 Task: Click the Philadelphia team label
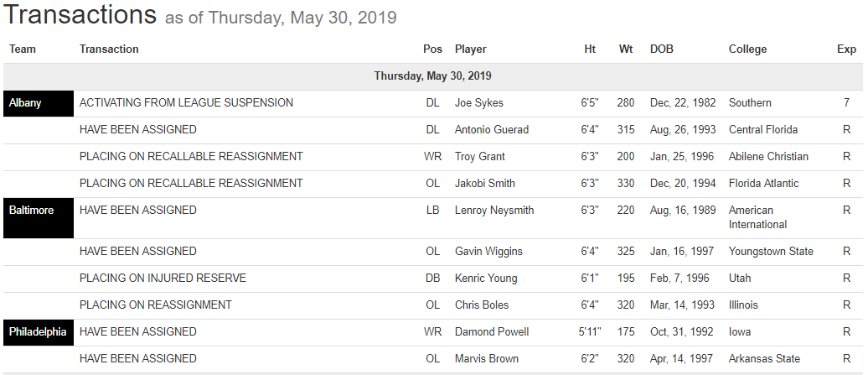(38, 332)
